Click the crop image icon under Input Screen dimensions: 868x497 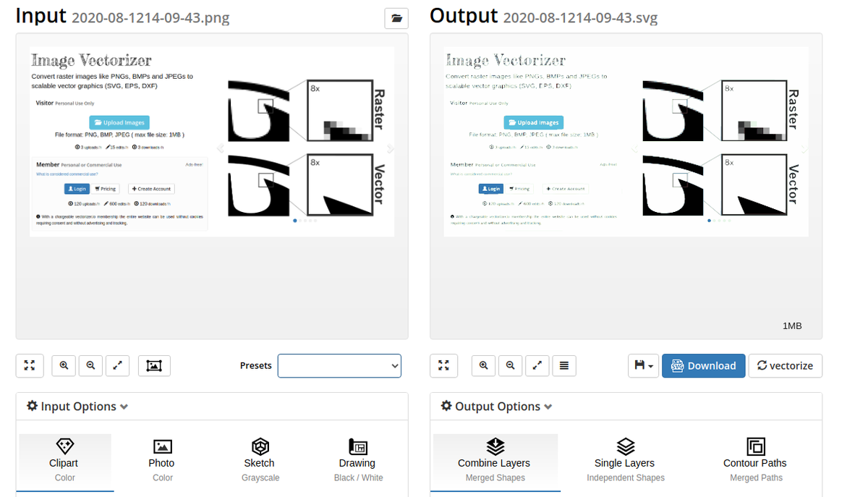154,365
